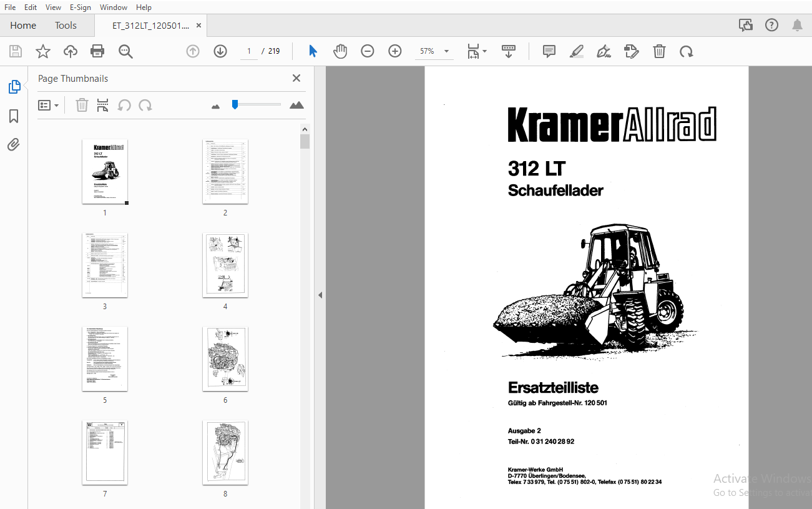Open the Help question mark icon
812x509 pixels.
(x=771, y=25)
